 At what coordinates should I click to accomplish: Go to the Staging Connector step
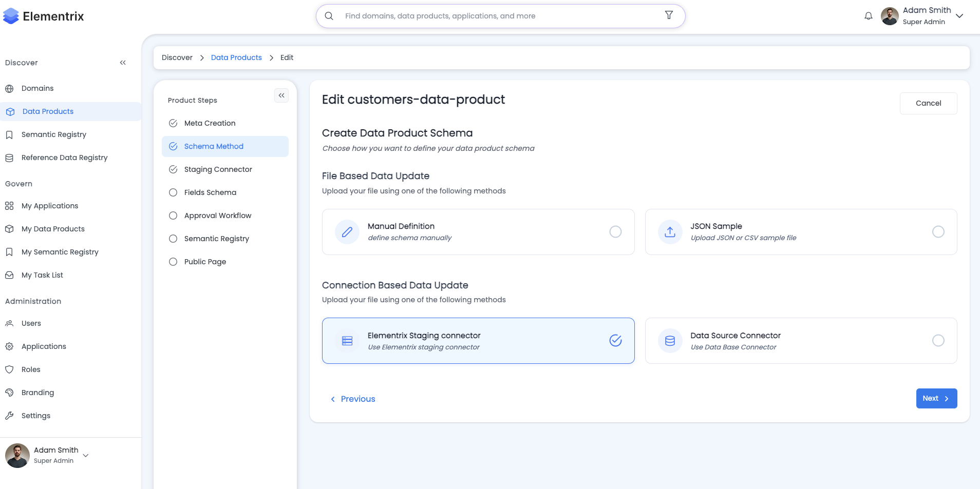coord(218,169)
